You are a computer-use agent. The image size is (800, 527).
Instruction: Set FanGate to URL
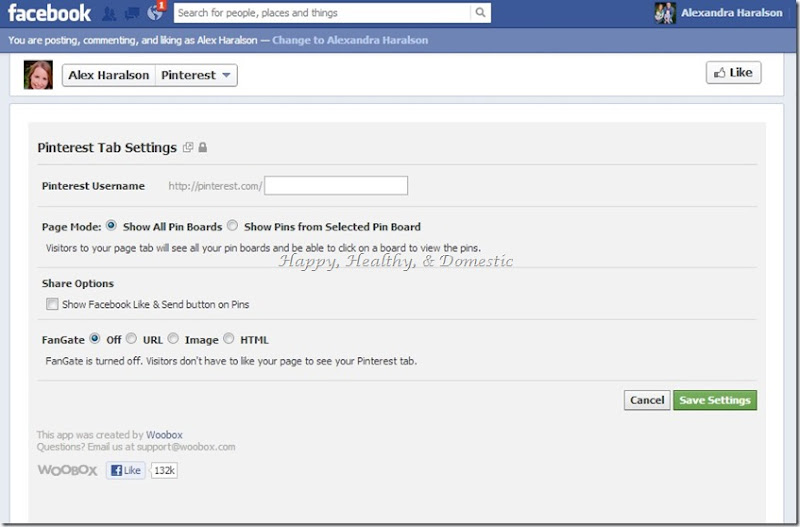(x=131, y=338)
